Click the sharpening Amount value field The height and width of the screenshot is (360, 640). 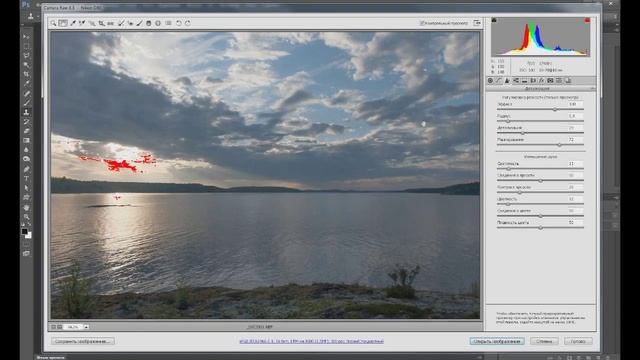click(576, 104)
